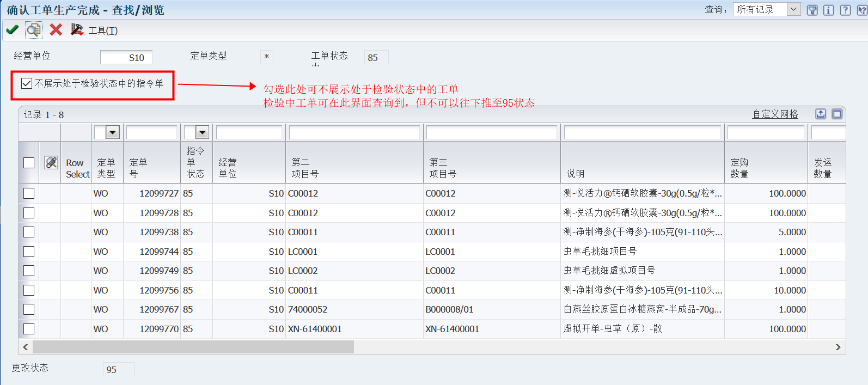868x385 pixels.
Task: Click the info (i) icon at top right
Action: click(x=829, y=10)
